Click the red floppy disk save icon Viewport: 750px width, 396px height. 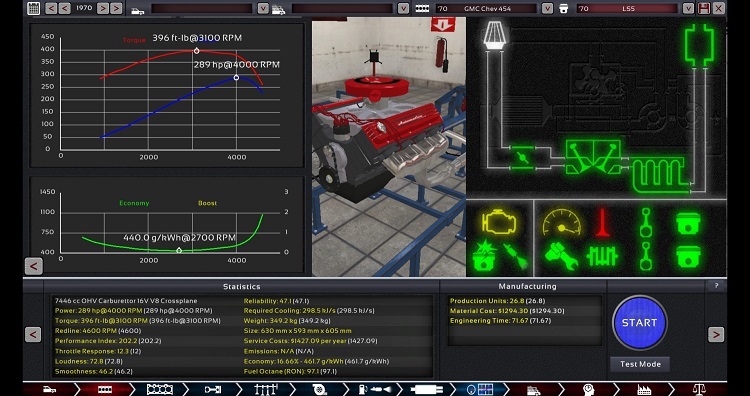[x=704, y=8]
